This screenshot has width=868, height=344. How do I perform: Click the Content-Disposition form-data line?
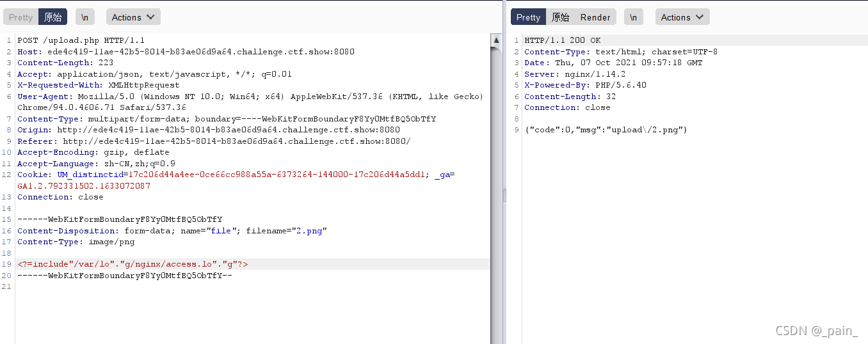coord(172,231)
